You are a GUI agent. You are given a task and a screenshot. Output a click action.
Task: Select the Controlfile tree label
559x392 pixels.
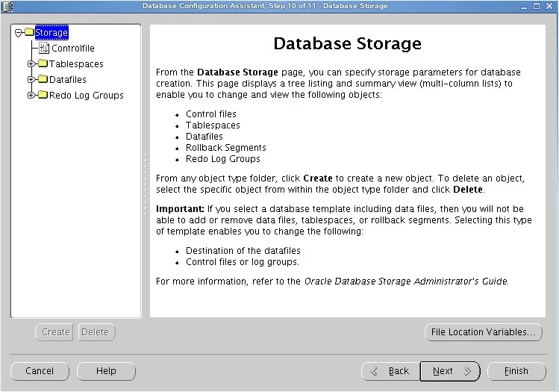point(72,48)
